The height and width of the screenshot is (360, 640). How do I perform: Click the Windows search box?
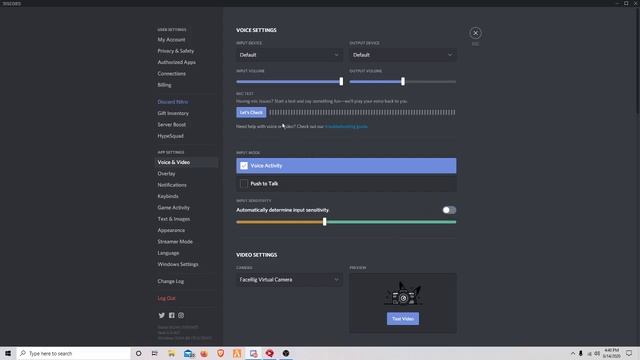[74, 353]
